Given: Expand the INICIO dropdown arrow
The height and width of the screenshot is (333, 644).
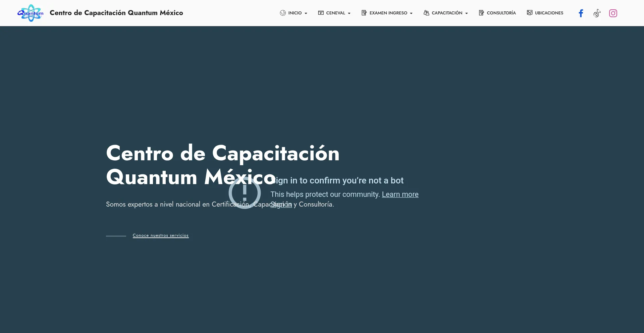Looking at the screenshot, I should coord(306,13).
